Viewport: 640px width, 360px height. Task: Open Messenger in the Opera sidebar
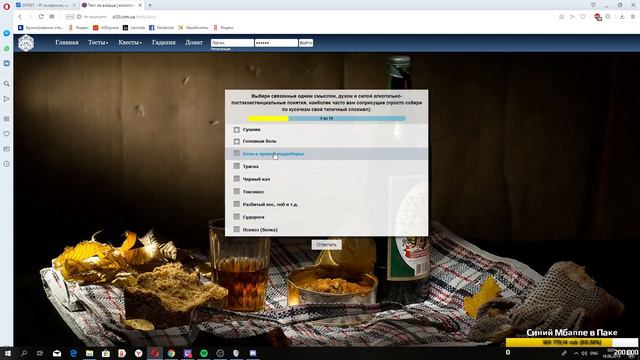click(x=7, y=33)
